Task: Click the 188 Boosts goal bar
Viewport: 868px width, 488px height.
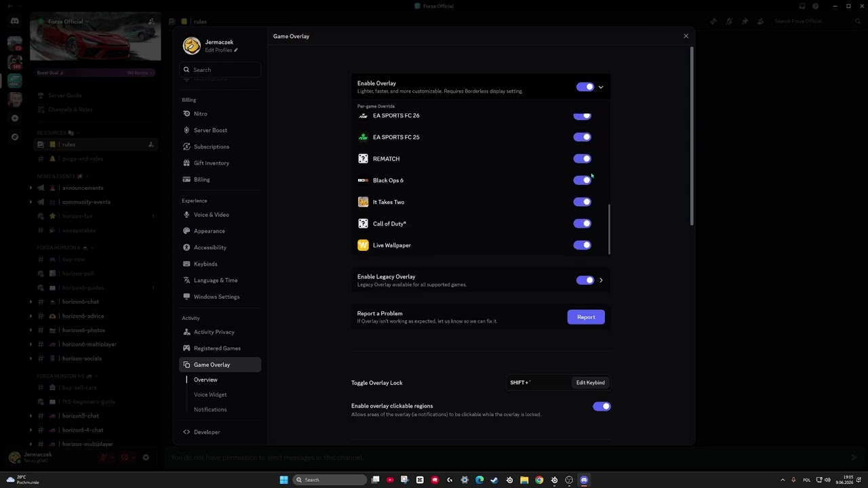Action: click(95, 73)
